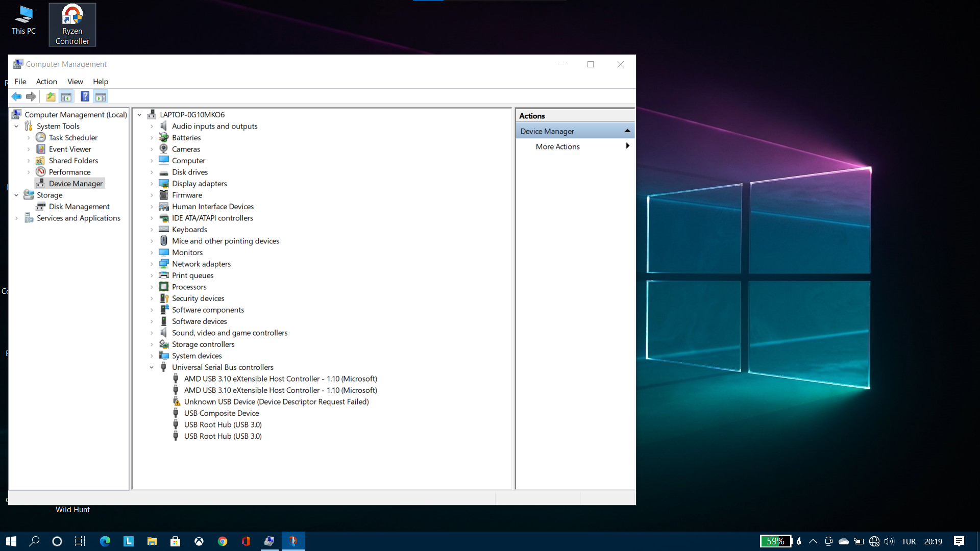Image resolution: width=980 pixels, height=551 pixels.
Task: Click the blue Help toolbar icon
Action: (x=85, y=96)
